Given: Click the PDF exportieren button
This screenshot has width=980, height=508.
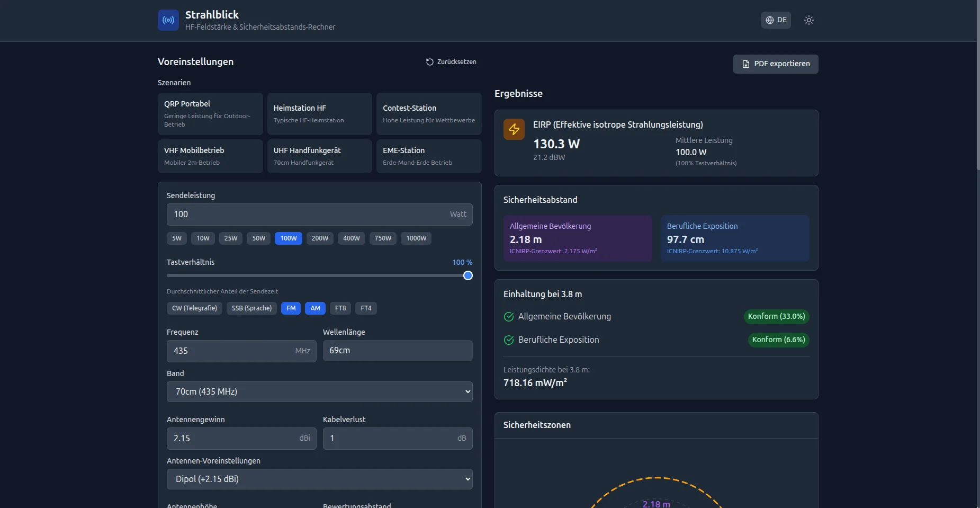Looking at the screenshot, I should click(776, 64).
